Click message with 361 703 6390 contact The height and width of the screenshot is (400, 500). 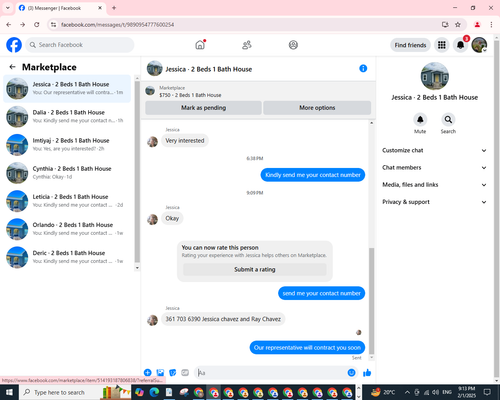point(223,319)
